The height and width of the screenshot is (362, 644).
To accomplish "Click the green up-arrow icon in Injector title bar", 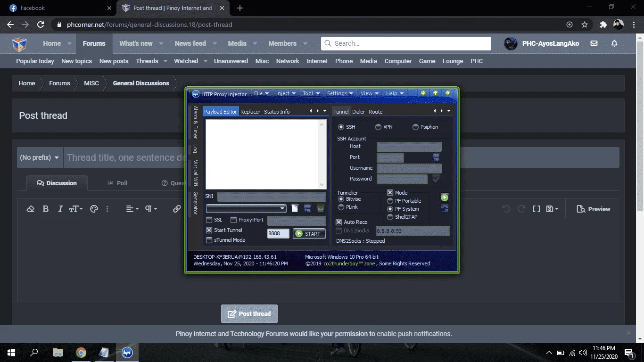I will [436, 93].
